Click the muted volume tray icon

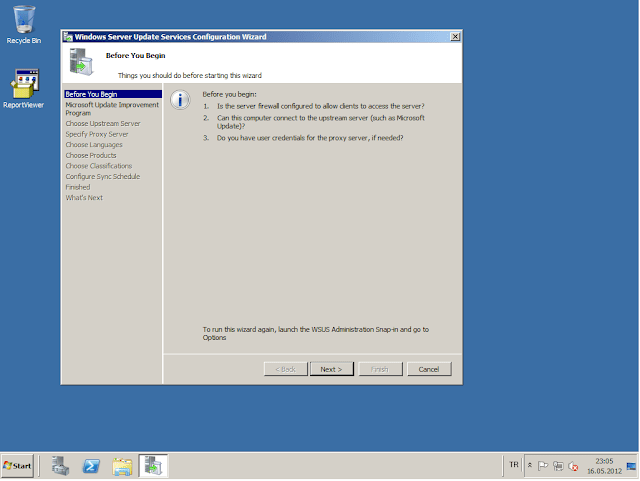573,466
